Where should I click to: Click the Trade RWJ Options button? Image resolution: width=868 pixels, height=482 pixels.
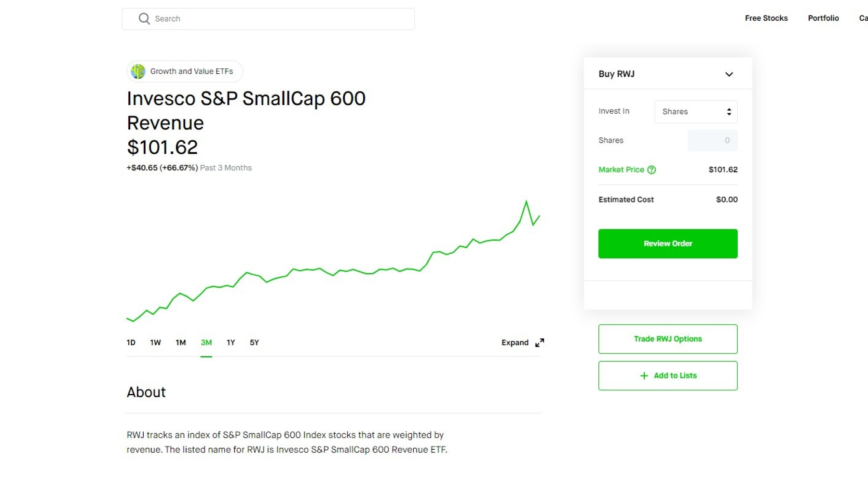(x=667, y=339)
